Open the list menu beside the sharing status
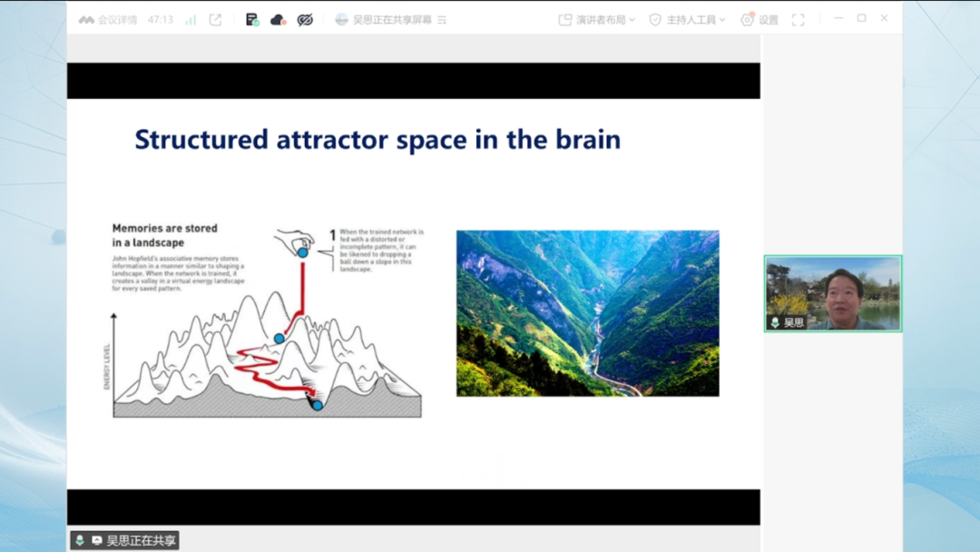 (x=442, y=20)
